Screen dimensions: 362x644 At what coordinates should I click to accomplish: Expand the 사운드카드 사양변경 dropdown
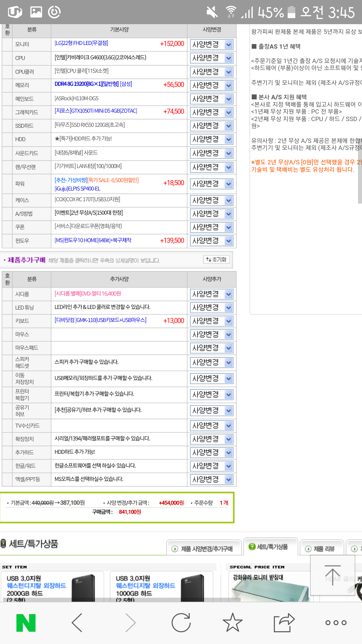pos(212,153)
